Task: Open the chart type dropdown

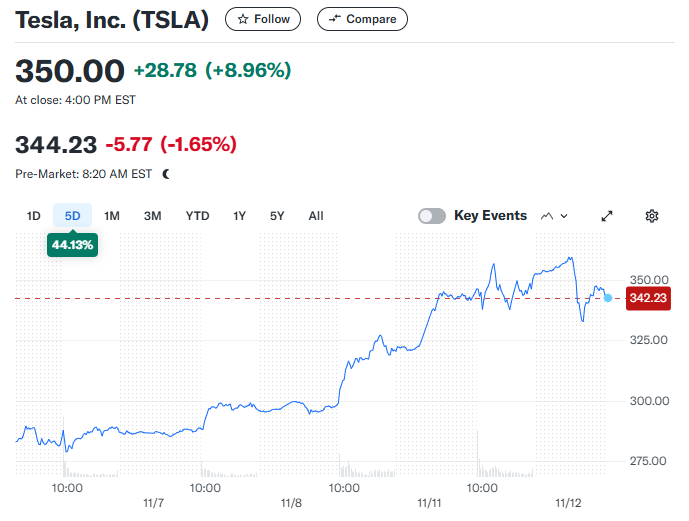Action: [554, 216]
